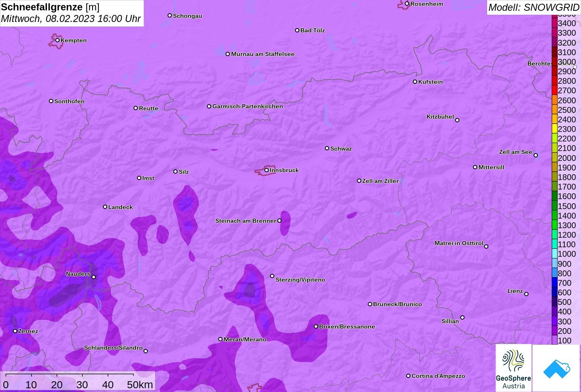Viewport: 581px width, 392px height.
Task: Click the Zell am Ziller label
Action: [x=381, y=181]
